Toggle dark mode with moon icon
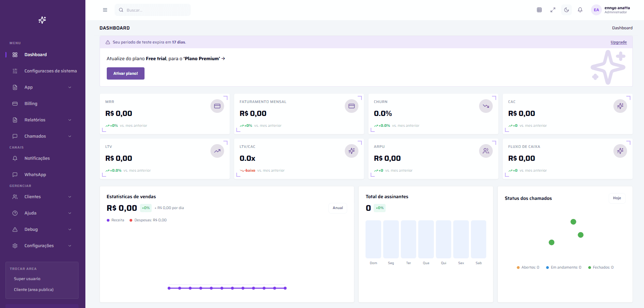The height and width of the screenshot is (308, 644). [566, 10]
